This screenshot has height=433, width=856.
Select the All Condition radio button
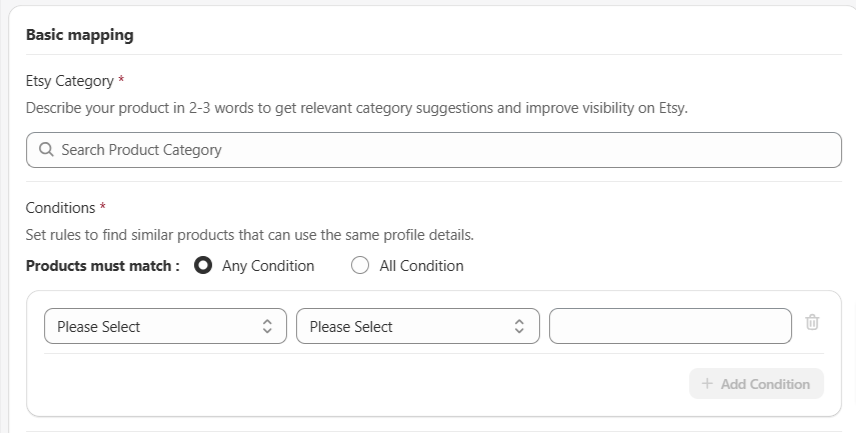coord(360,265)
